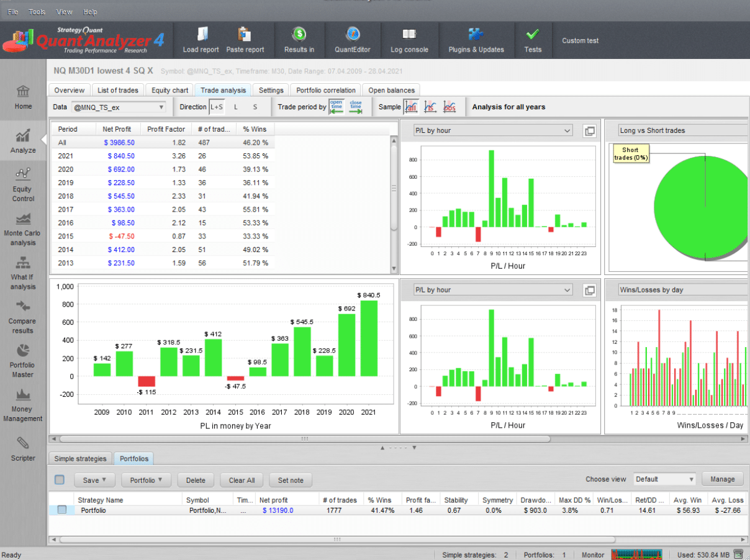Screen dimensions: 750x560
Task: Select L+S trade direction
Action: point(217,107)
